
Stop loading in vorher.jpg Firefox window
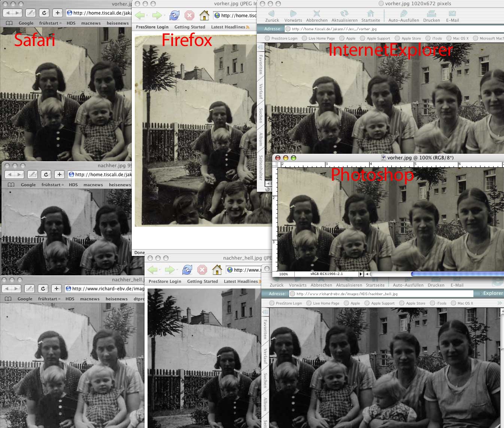tap(189, 15)
